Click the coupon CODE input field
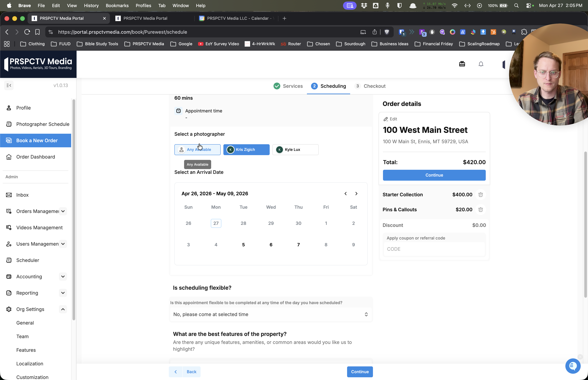This screenshot has width=588, height=380. pos(434,249)
